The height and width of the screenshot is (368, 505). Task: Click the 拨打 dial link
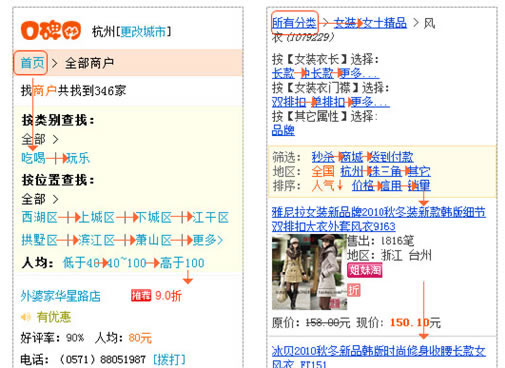tap(169, 359)
